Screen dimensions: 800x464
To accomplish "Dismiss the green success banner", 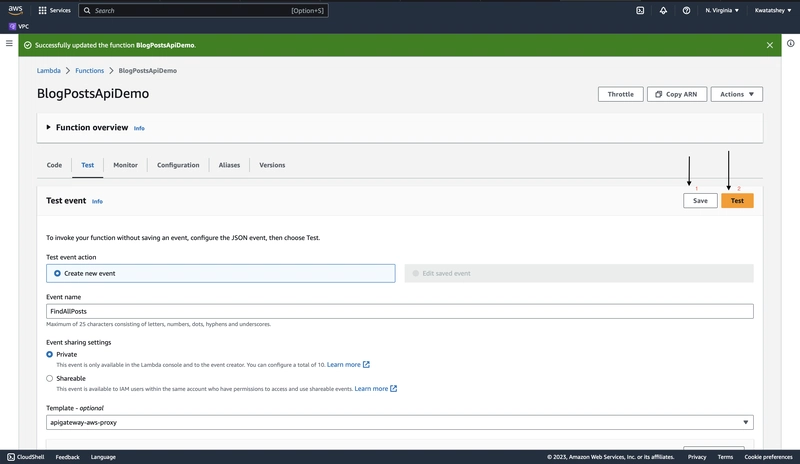I will 769,45.
